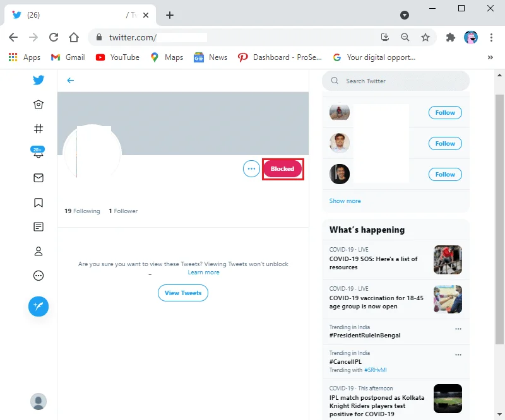Click the install app icon in address bar

[x=385, y=37]
